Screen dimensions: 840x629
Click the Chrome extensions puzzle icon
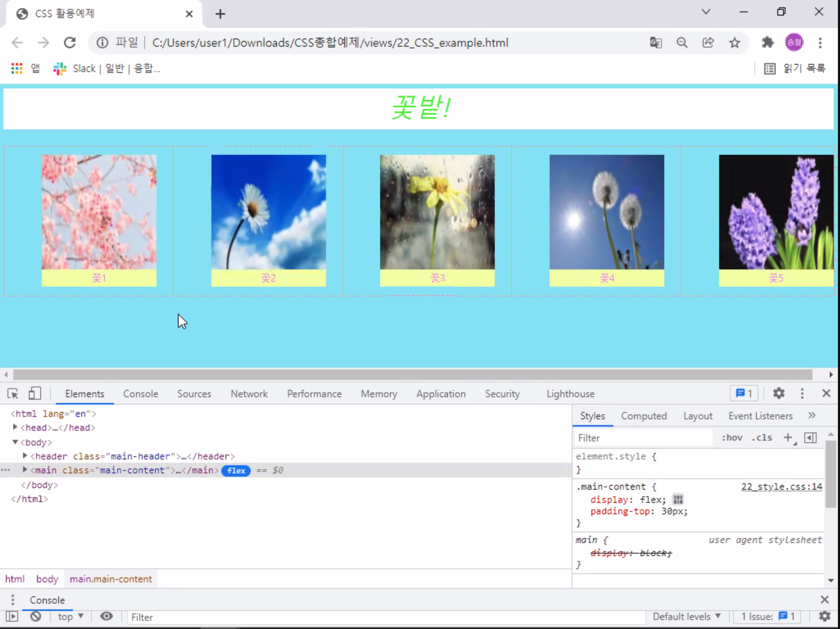pos(767,43)
